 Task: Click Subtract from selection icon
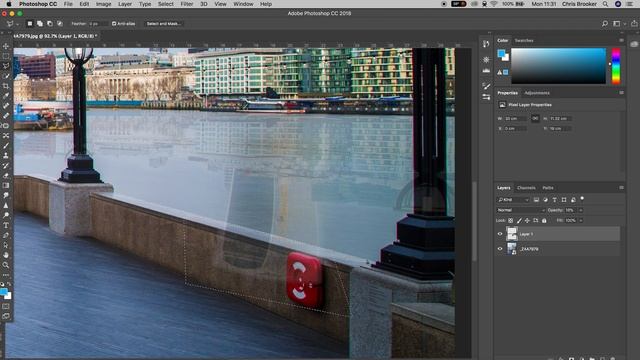(49, 24)
